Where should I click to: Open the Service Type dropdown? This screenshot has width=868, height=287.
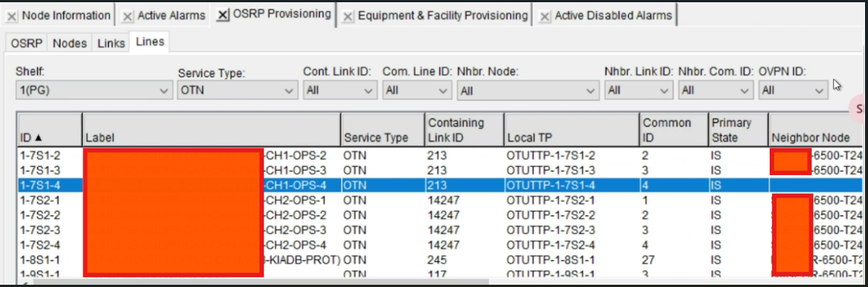pyautogui.click(x=237, y=90)
